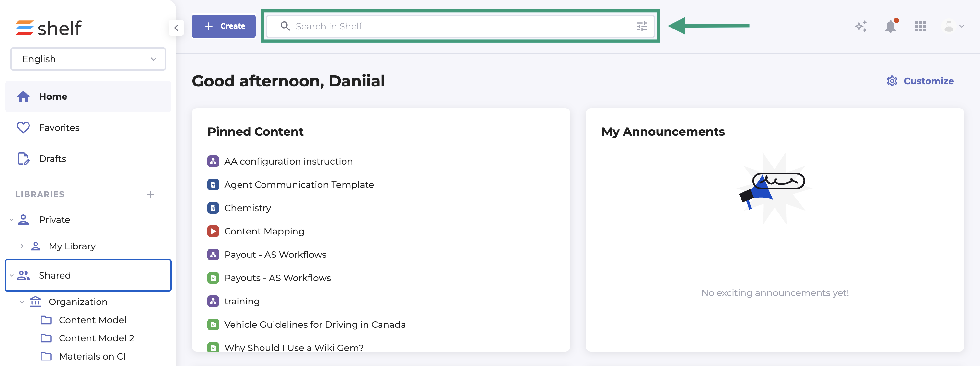Screen dimensions: 980x366
Task: Open Vehicle Guidelines for Driving in Canada
Action: [315, 325]
